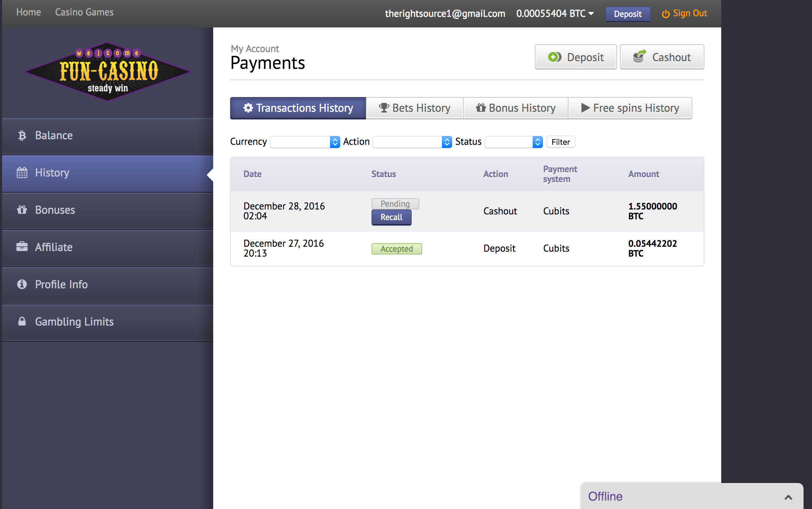
Task: Go to Home in top navigation
Action: tap(28, 12)
